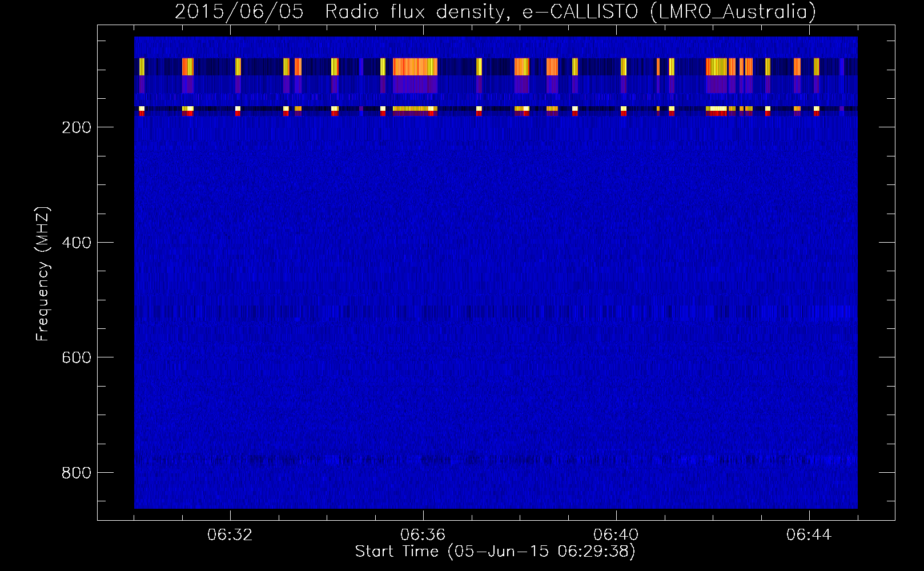The width and height of the screenshot is (924, 571).
Task: Click the plot title mentioning e-CALLISTO
Action: [495, 11]
